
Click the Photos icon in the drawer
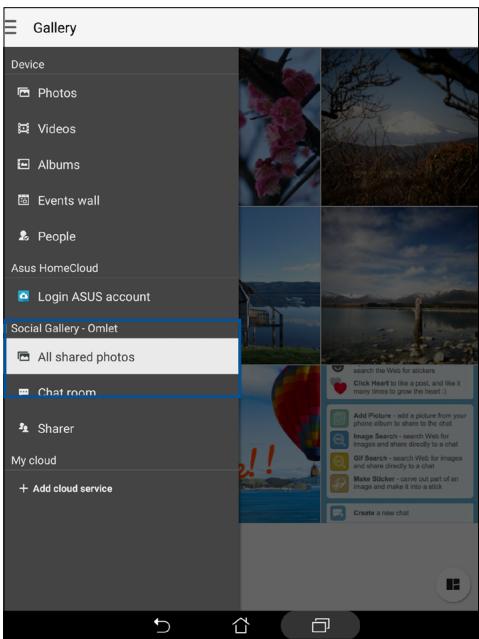tap(24, 93)
